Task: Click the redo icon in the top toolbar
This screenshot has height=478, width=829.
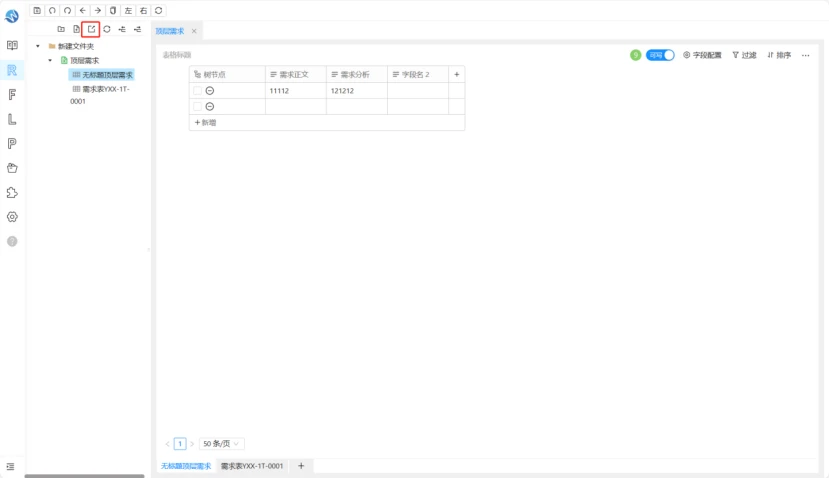Action: click(67, 11)
